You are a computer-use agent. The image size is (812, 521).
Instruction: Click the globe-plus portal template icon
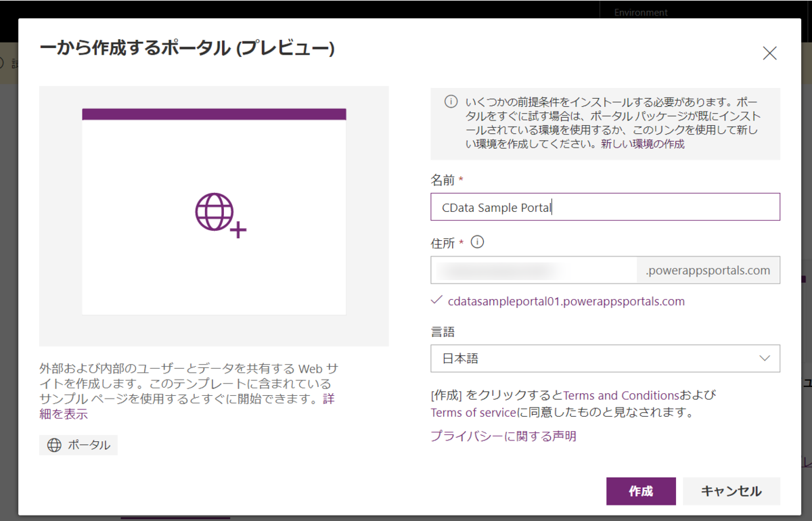click(x=221, y=215)
